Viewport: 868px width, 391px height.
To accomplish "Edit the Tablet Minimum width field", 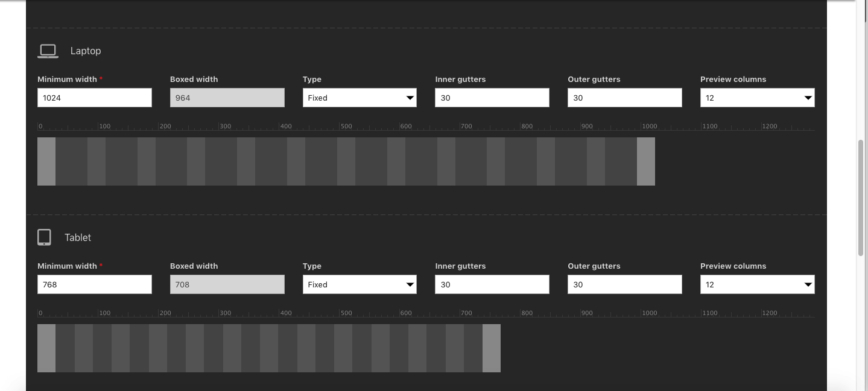I will point(95,284).
